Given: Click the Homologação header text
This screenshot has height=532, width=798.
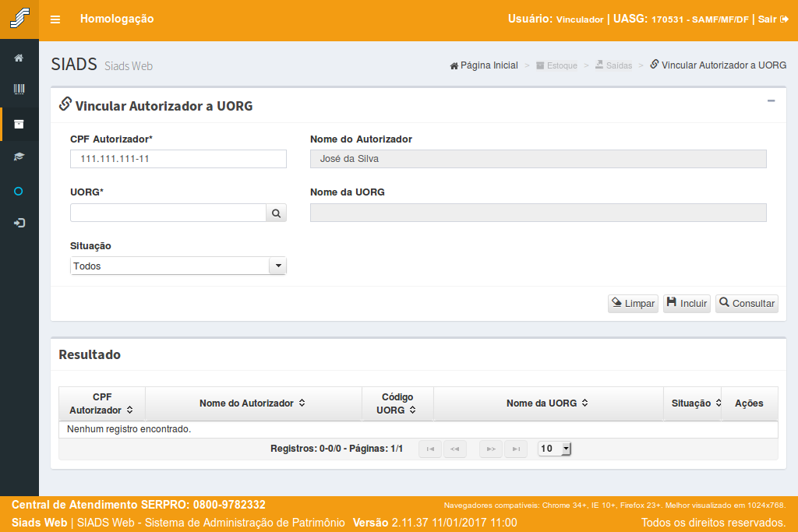Looking at the screenshot, I should (117, 19).
